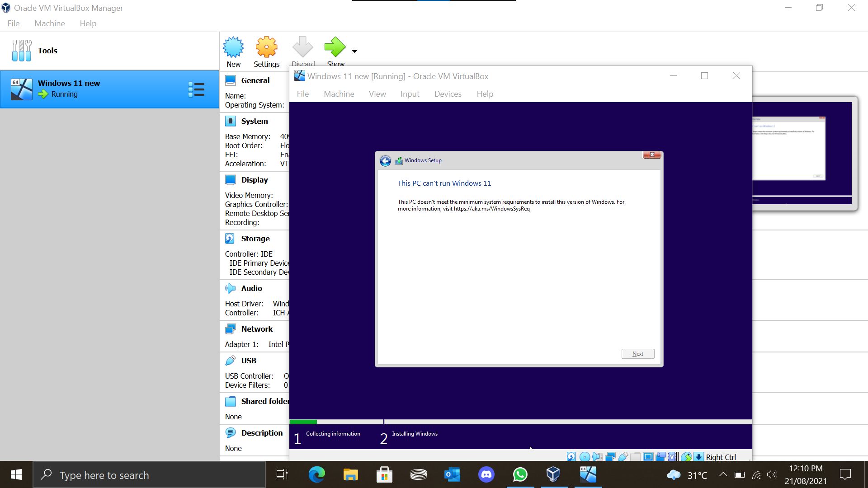868x488 pixels.
Task: Click the keyboard capture arrow icon
Action: click(x=698, y=457)
